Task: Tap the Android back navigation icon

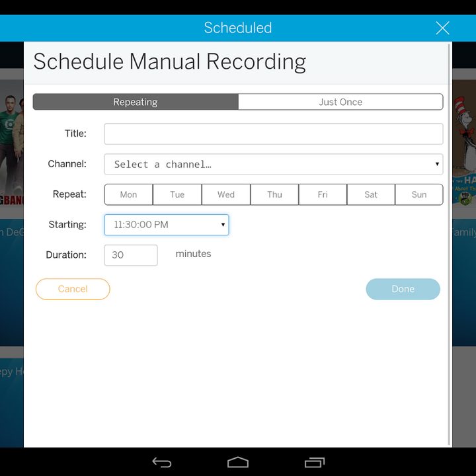Action: click(162, 462)
